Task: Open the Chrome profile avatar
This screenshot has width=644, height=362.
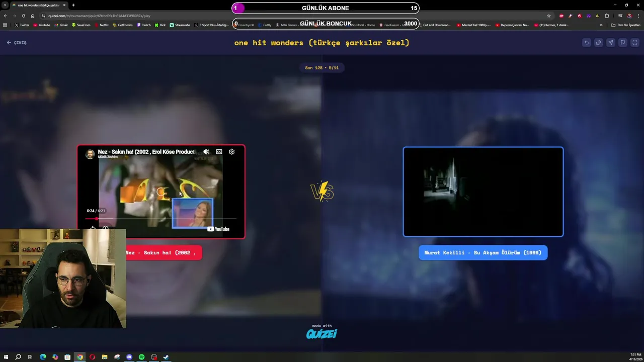Action: pyautogui.click(x=629, y=16)
